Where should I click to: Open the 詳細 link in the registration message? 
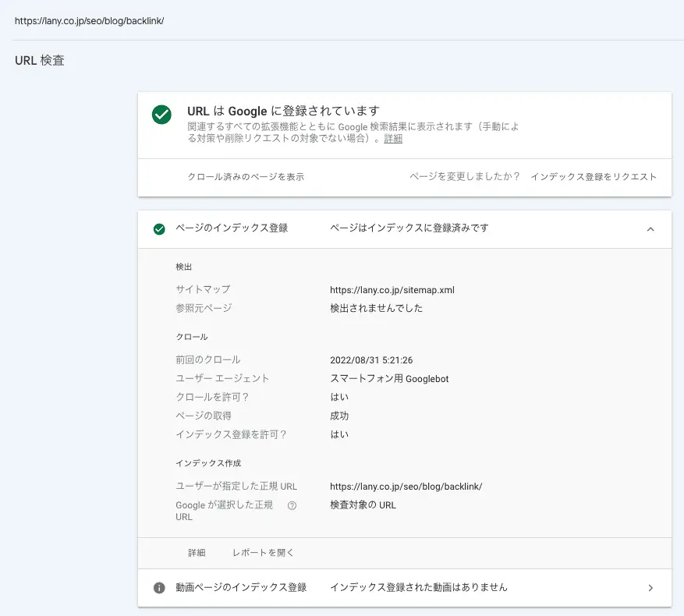(393, 139)
